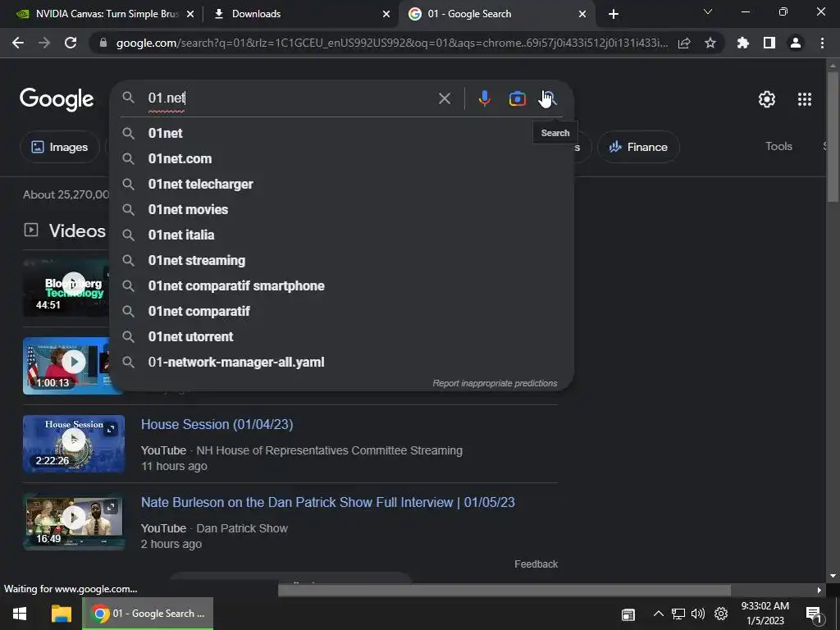840x630 pixels.
Task: Open tab search chevron in title bar
Action: [x=708, y=11]
